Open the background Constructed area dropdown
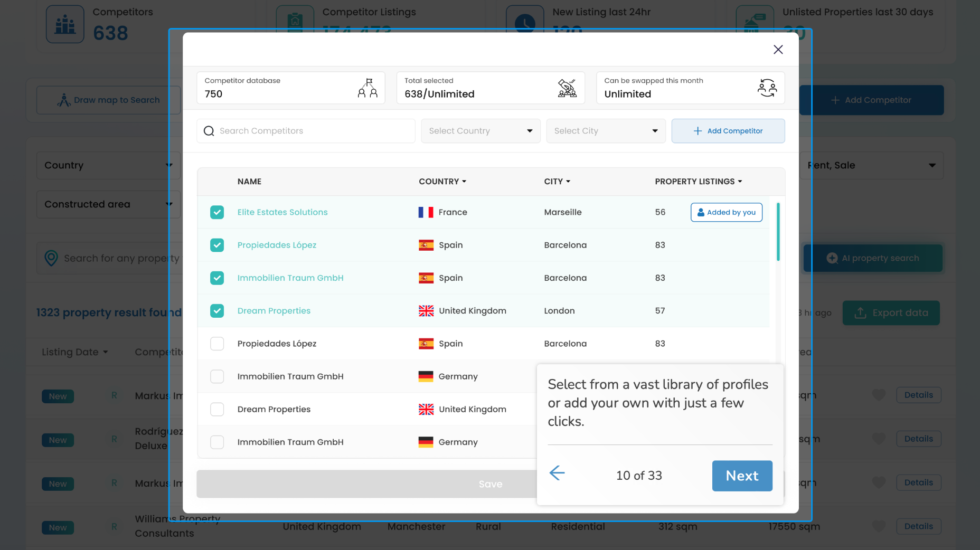980x550 pixels. coord(108,204)
